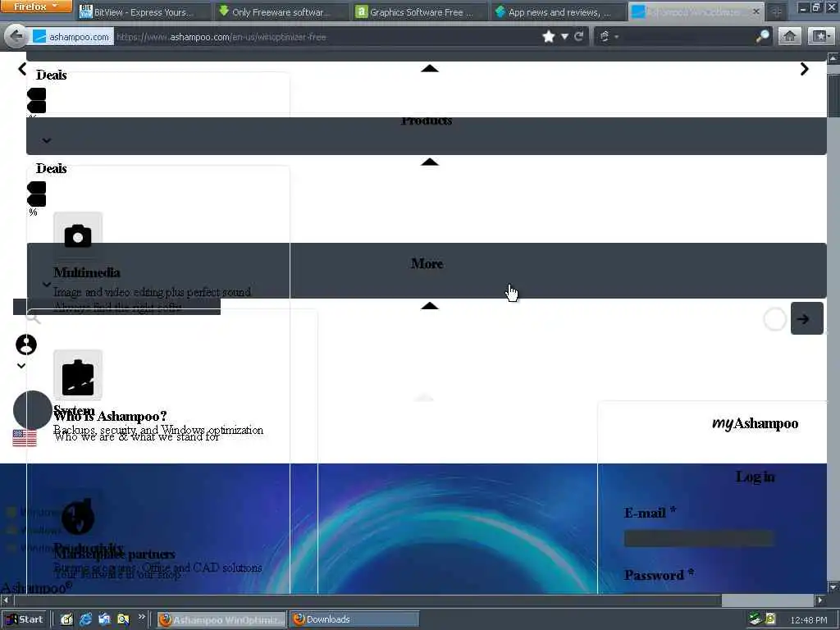
Task: Close the Ashampoo WinOptimizer tab
Action: pyautogui.click(x=756, y=11)
